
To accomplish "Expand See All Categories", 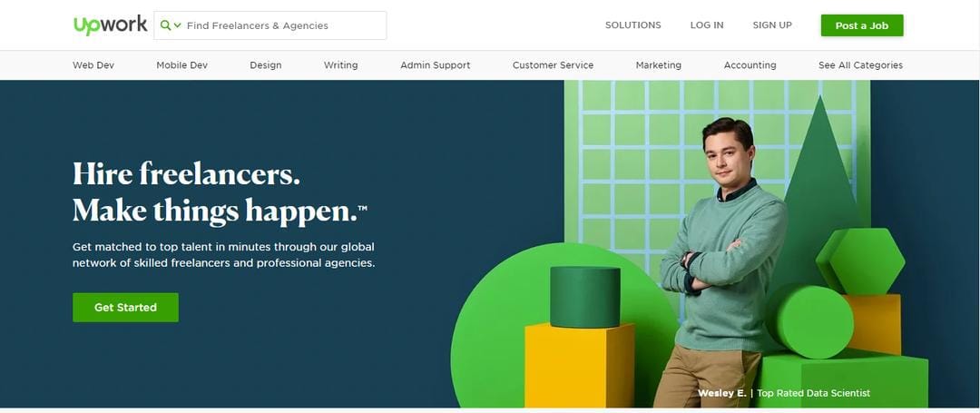I will (x=860, y=65).
